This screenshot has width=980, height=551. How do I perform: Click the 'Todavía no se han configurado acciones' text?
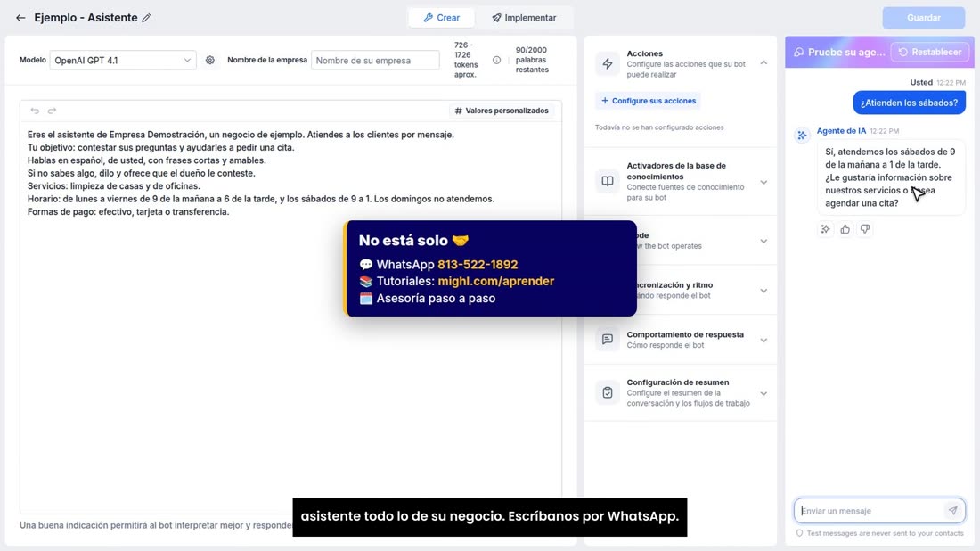coord(659,127)
